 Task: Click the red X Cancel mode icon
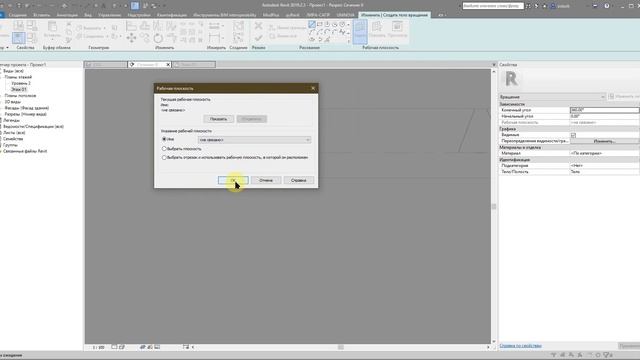point(258,26)
